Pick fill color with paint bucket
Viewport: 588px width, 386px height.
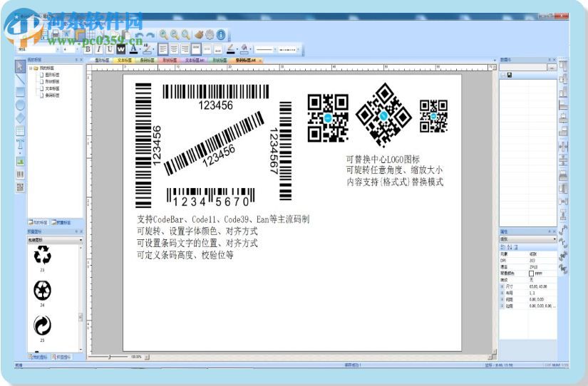click(x=244, y=49)
